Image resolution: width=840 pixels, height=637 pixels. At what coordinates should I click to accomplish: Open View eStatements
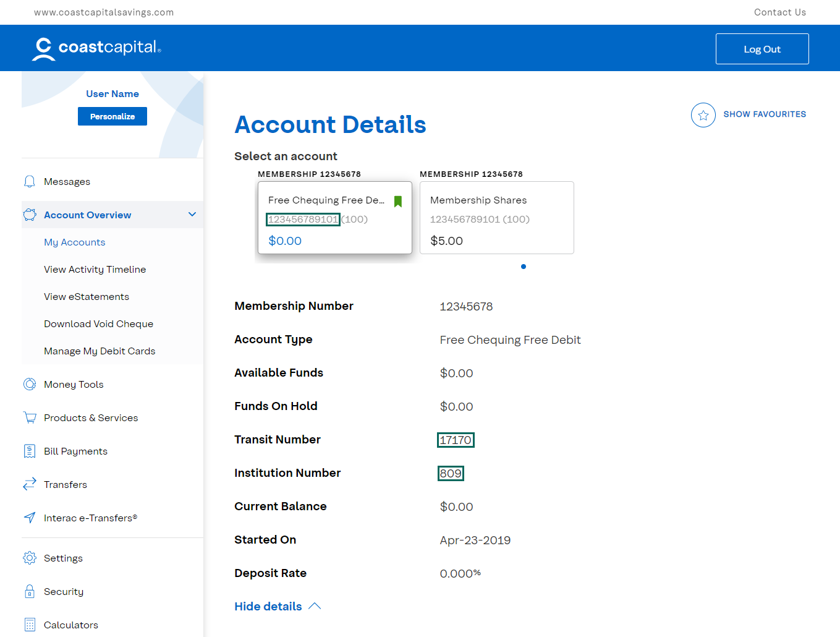click(87, 296)
